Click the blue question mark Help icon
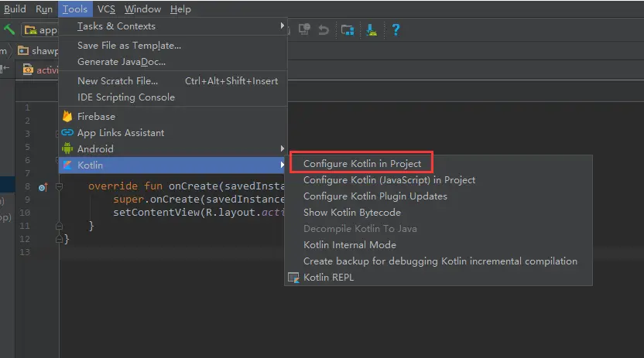Viewport: 644px width, 358px height. tap(396, 29)
